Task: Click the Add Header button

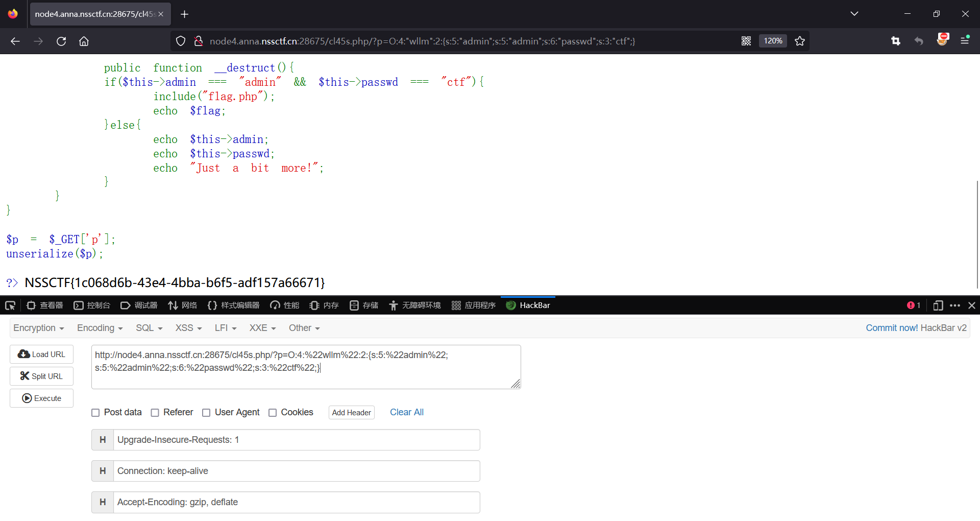Action: click(x=352, y=413)
